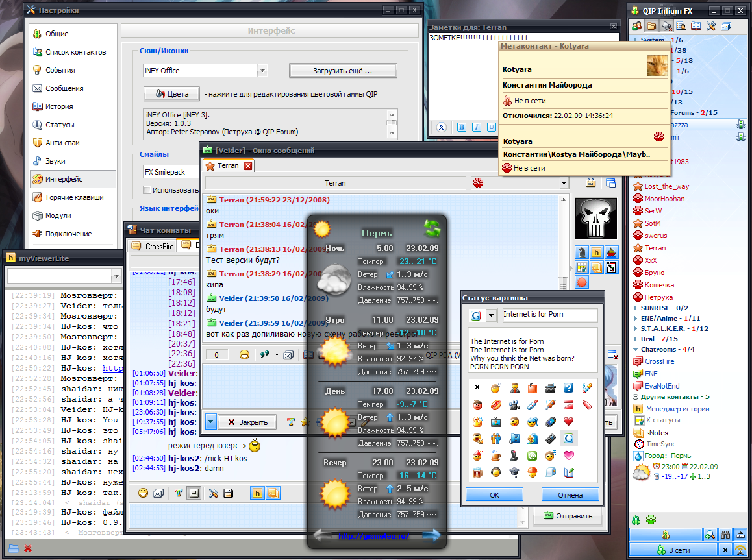This screenshot has width=752, height=560.
Task: Click the stacked cards icon in QIP Infium FX toolbar
Action: pos(725,26)
